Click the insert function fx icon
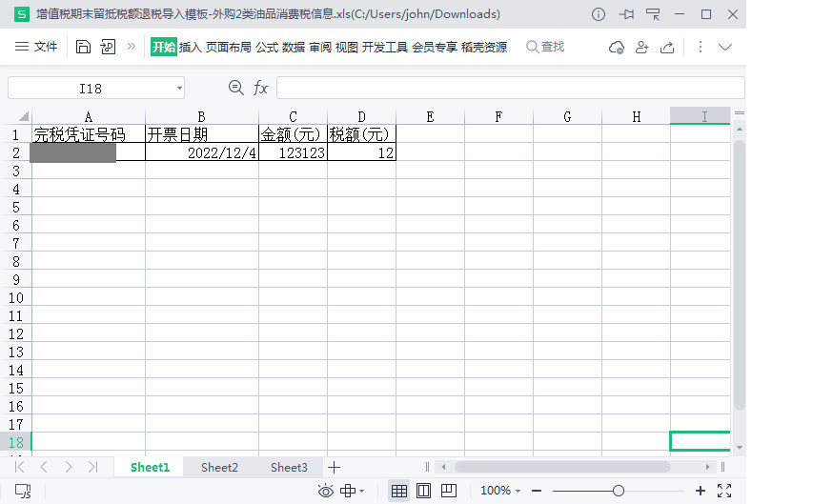This screenshot has width=833, height=504. tap(260, 88)
